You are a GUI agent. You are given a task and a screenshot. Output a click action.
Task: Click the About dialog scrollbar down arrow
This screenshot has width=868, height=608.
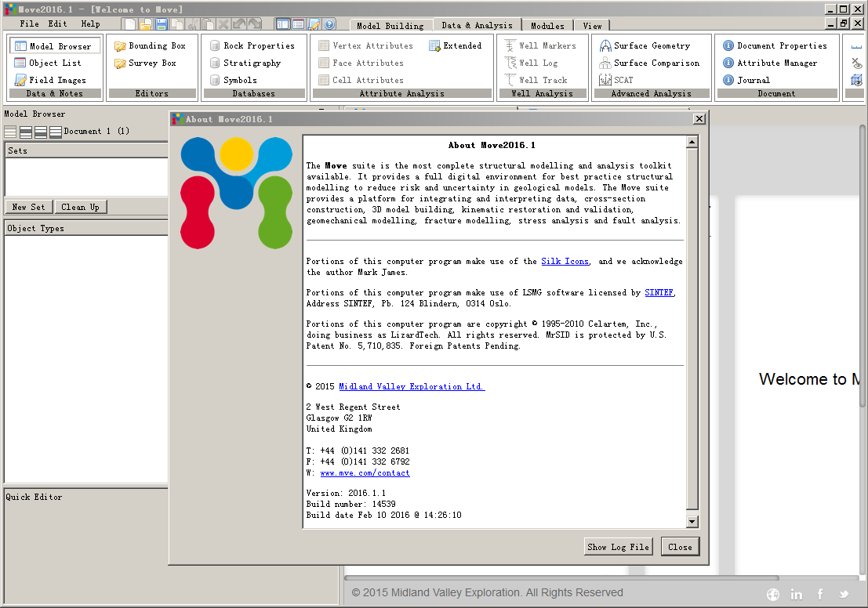tap(692, 521)
